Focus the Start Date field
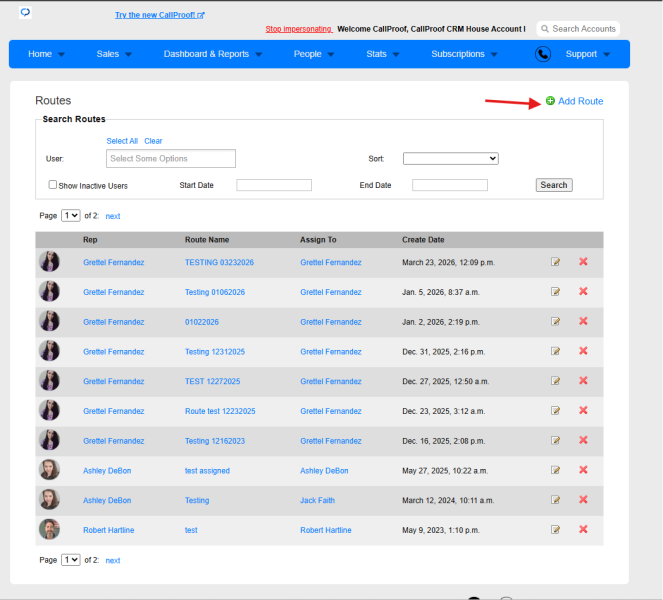This screenshot has width=663, height=600. [x=274, y=185]
